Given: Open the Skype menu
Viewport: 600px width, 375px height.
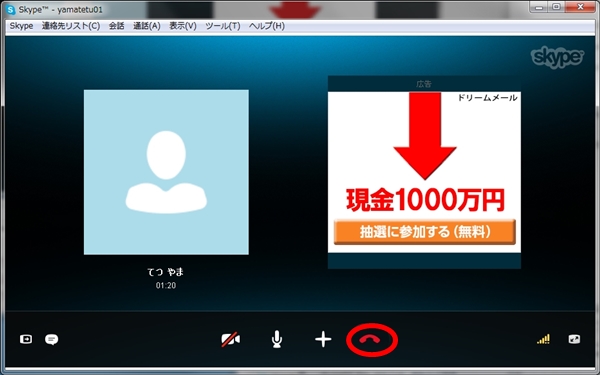Looking at the screenshot, I should [21, 26].
